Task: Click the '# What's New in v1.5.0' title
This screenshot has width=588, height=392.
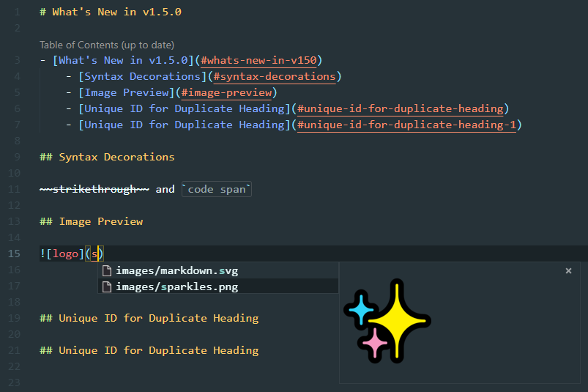Action: click(111, 12)
